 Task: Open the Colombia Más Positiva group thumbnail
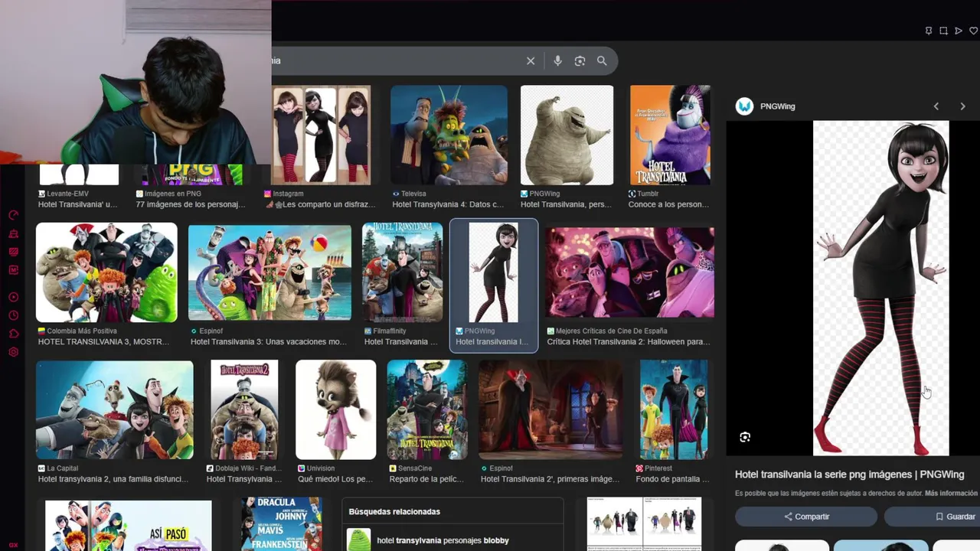click(x=106, y=272)
